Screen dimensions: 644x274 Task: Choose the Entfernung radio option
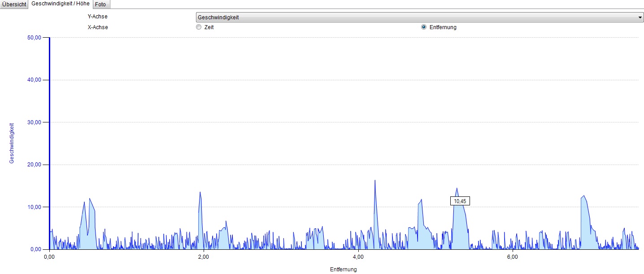pyautogui.click(x=424, y=27)
